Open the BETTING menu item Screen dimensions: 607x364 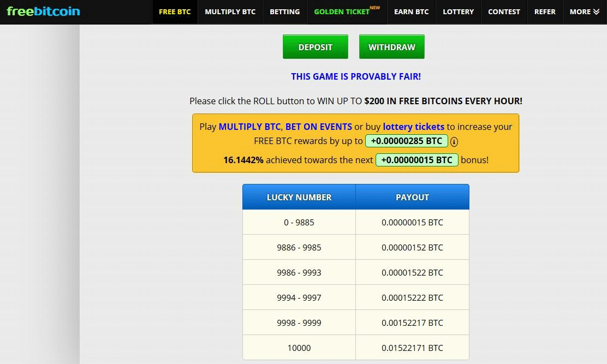[284, 12]
